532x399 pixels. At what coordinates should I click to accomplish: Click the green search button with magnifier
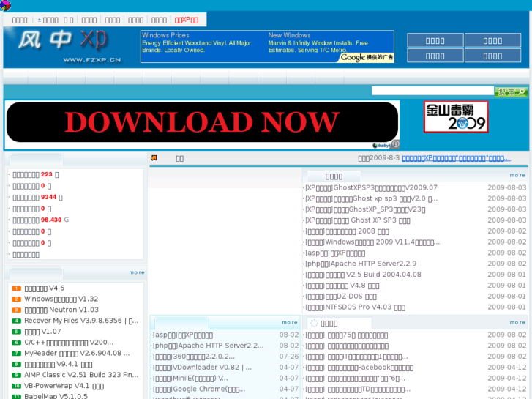click(x=511, y=92)
